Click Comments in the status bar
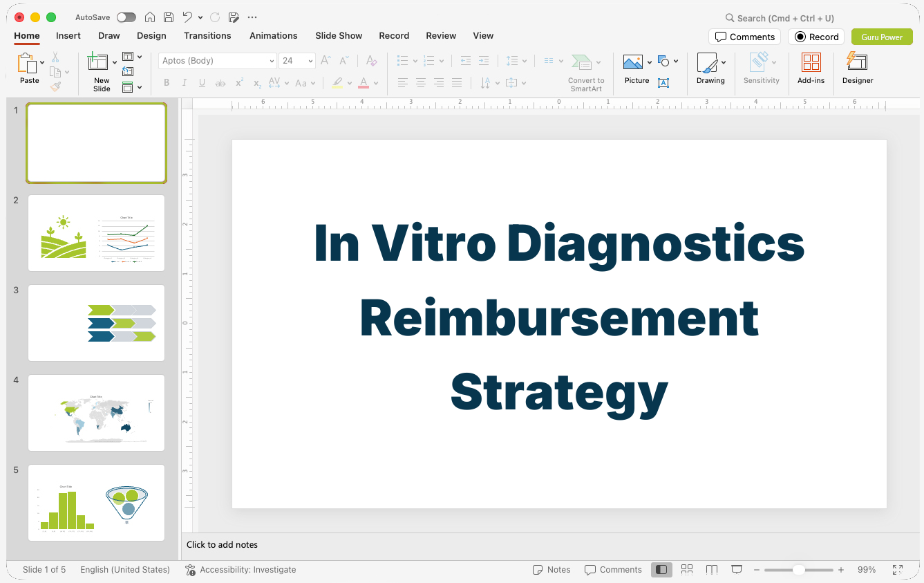The image size is (924, 583). 613,570
